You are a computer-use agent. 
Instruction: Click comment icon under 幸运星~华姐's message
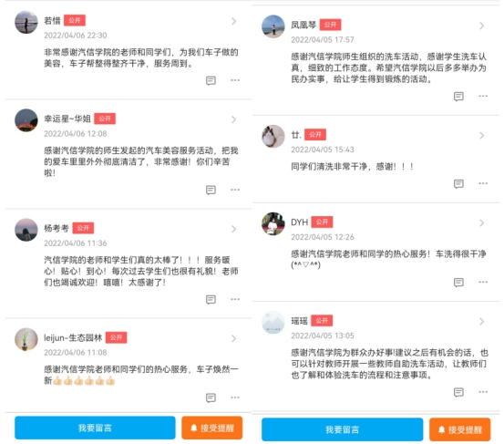point(211,190)
